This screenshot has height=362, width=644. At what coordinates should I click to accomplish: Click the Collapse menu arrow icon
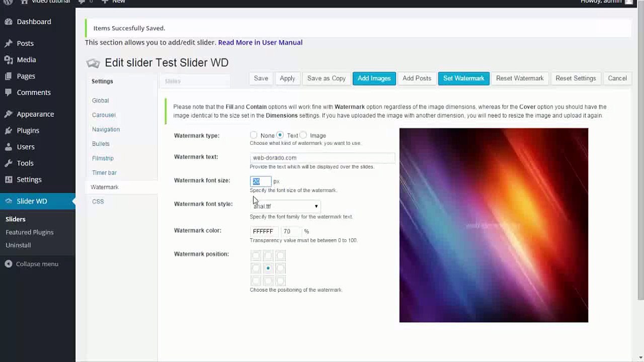(9, 264)
